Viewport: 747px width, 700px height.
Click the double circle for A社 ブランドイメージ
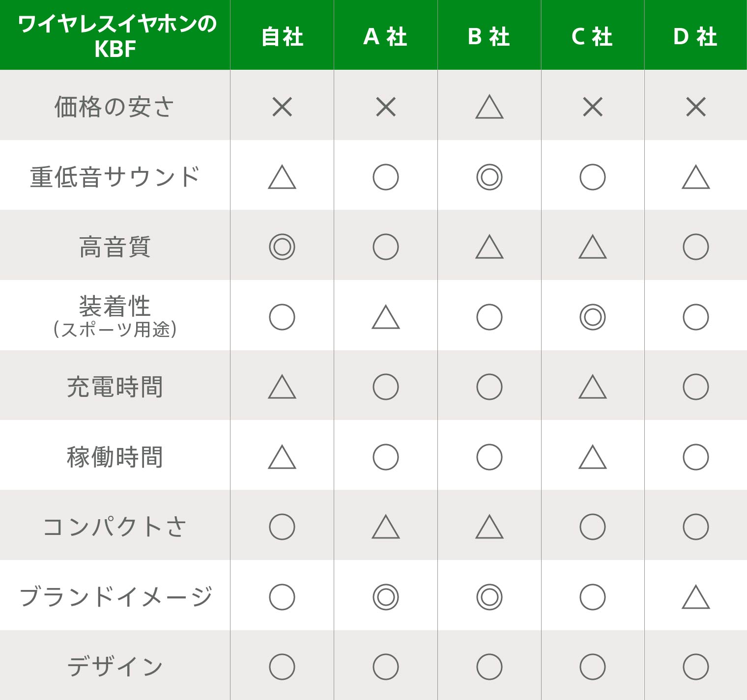pos(386,597)
